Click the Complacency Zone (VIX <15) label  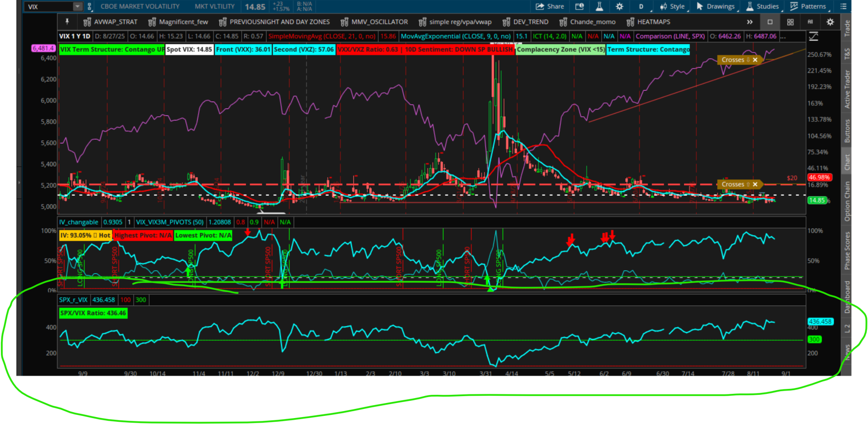click(561, 49)
